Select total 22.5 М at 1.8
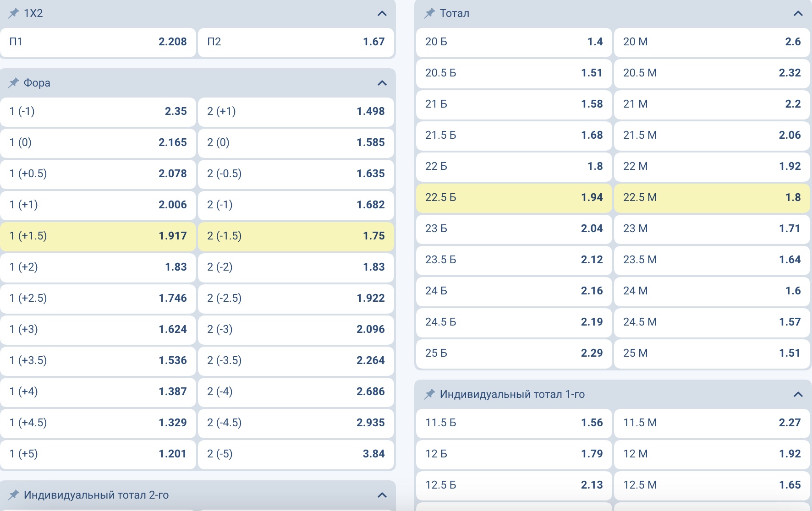 point(712,198)
